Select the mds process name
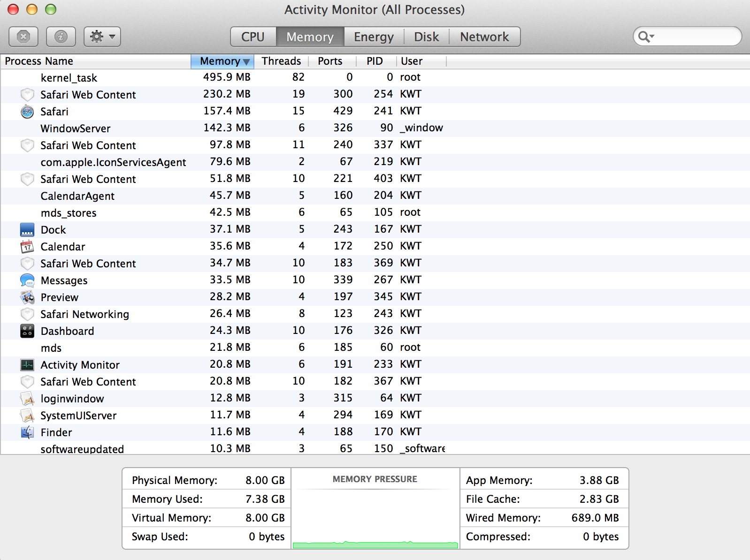The image size is (750, 560). tap(51, 348)
